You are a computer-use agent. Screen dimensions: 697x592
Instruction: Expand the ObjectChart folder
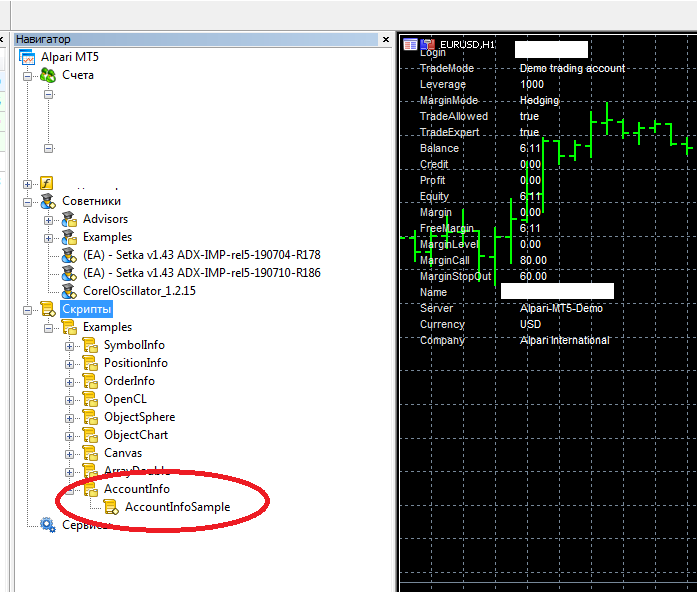(69, 436)
